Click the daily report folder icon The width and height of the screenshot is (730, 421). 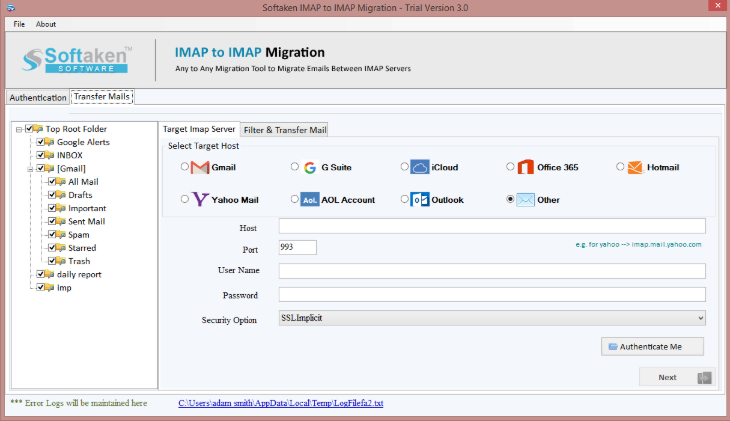tap(49, 274)
